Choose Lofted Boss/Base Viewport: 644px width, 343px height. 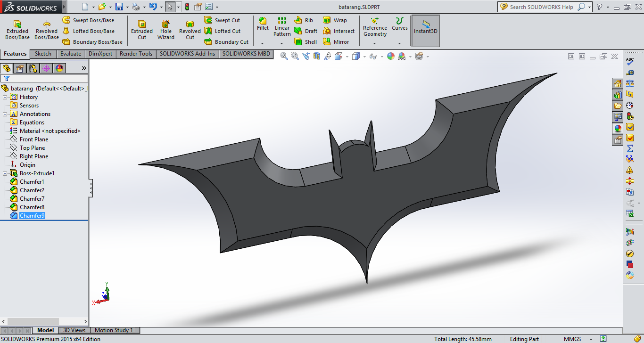tap(88, 31)
